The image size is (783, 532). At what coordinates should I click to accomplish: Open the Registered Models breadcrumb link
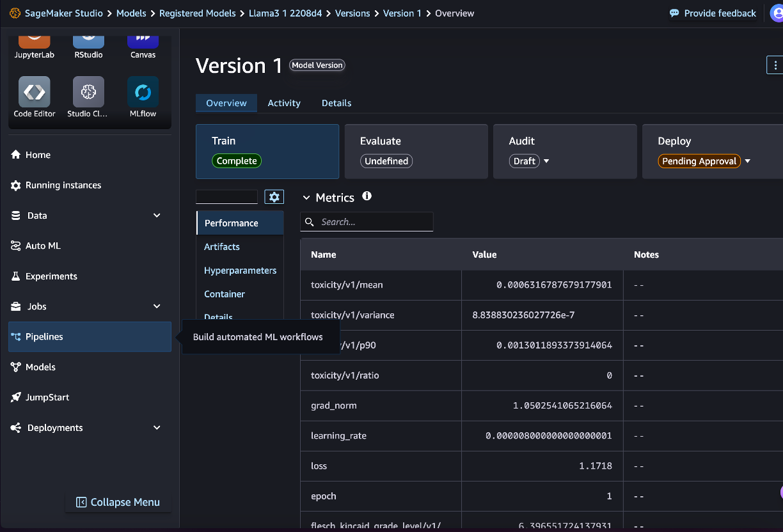click(x=197, y=13)
